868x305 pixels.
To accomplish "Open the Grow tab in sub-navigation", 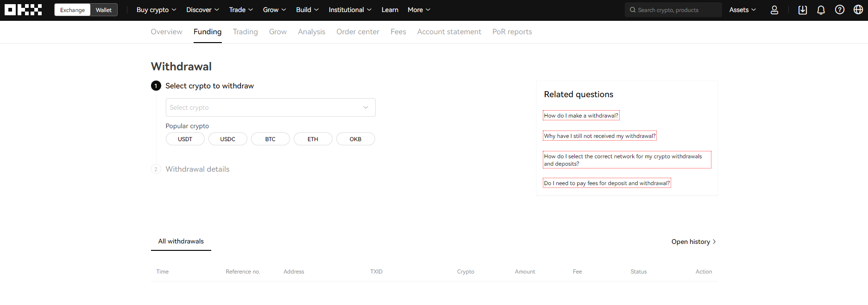I will pos(278,32).
